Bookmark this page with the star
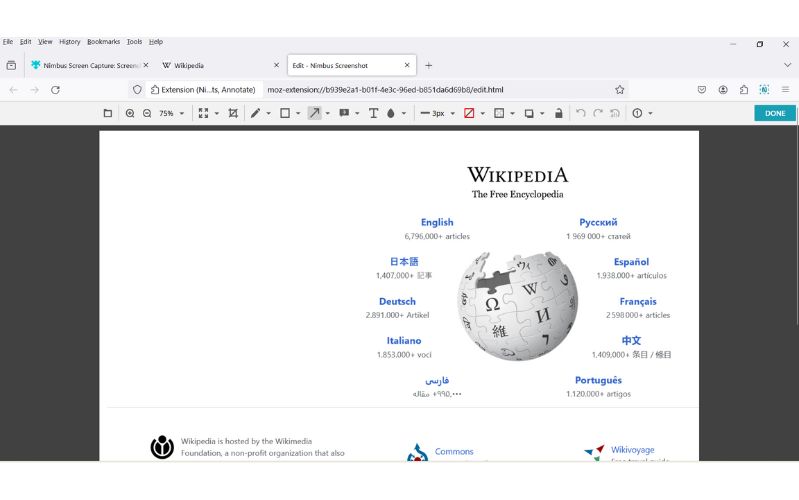799x500 pixels. (619, 90)
